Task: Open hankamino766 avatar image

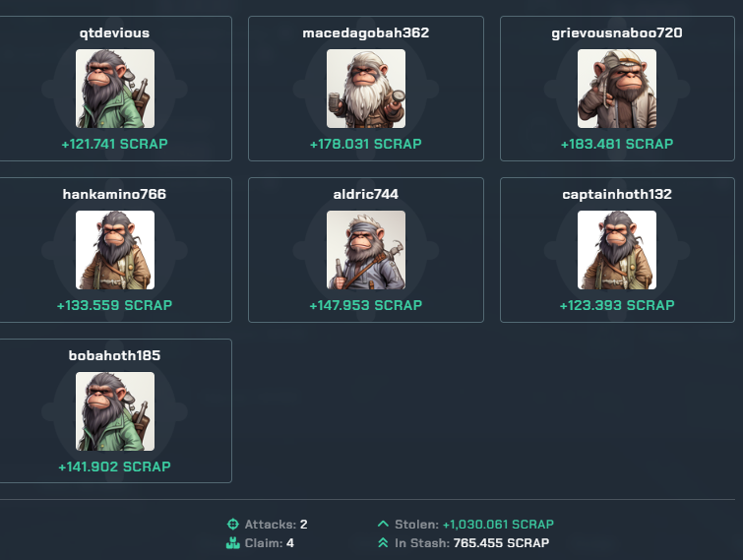Action: point(115,250)
